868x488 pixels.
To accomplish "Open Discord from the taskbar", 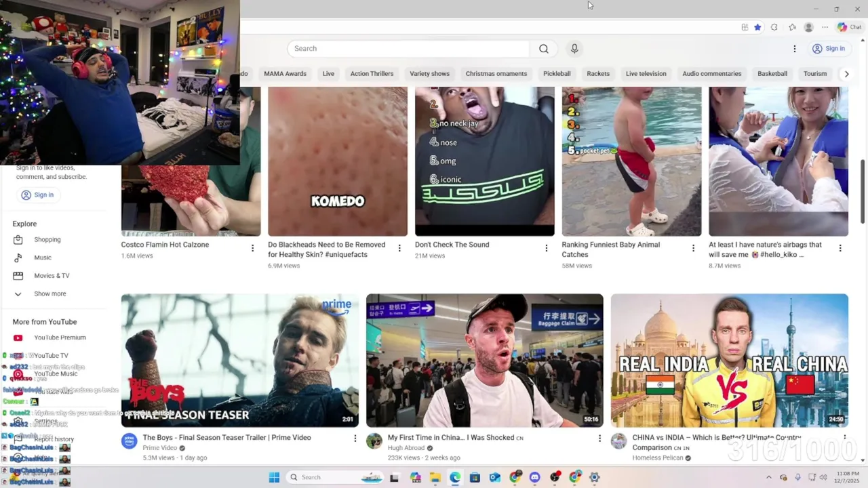I will pos(534,477).
